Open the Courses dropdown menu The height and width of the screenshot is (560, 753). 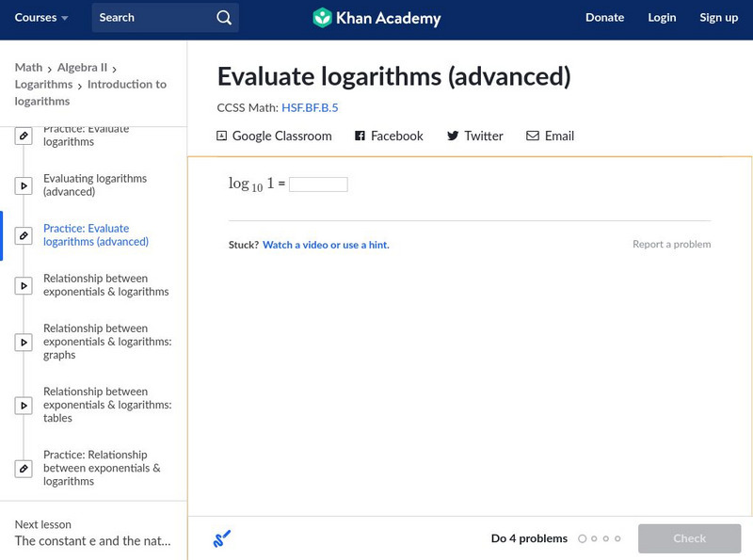point(41,18)
